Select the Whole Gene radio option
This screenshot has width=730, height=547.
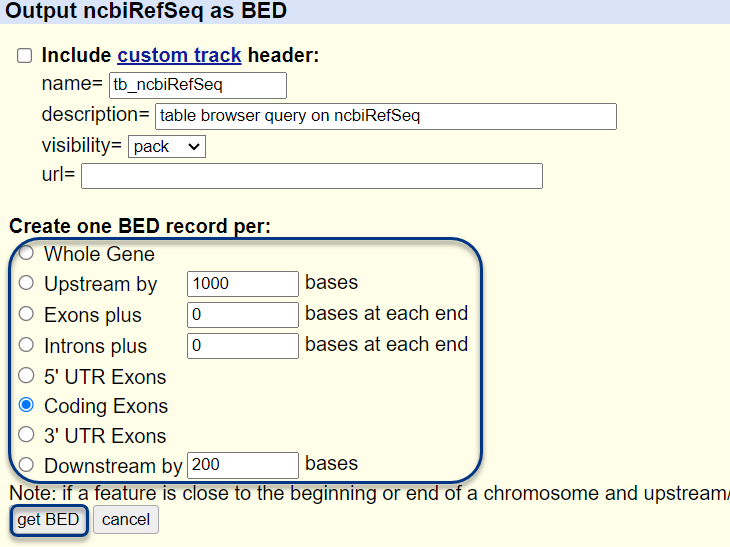(x=26, y=254)
